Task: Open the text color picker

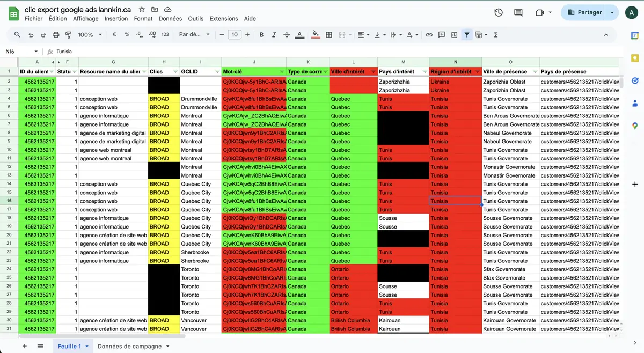Action: tap(301, 35)
